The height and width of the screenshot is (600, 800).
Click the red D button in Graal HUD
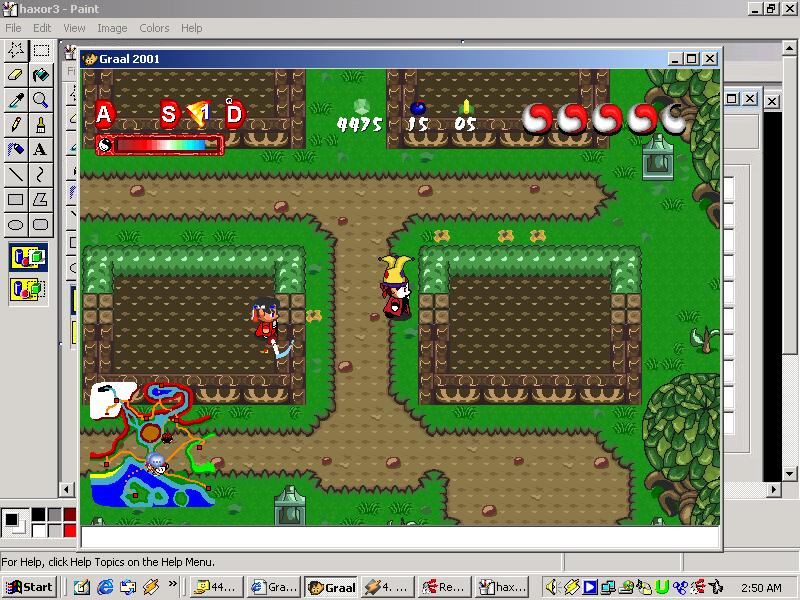pos(234,114)
